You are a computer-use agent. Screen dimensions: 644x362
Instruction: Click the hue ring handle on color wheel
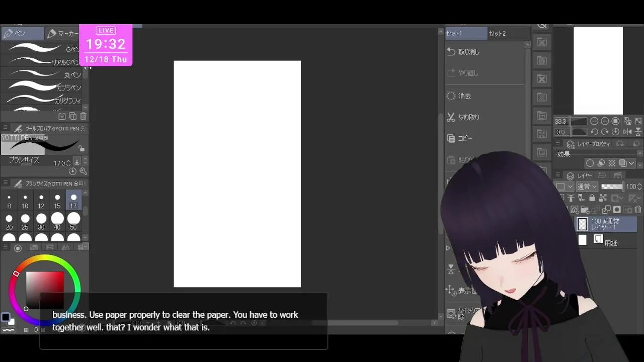(16, 274)
